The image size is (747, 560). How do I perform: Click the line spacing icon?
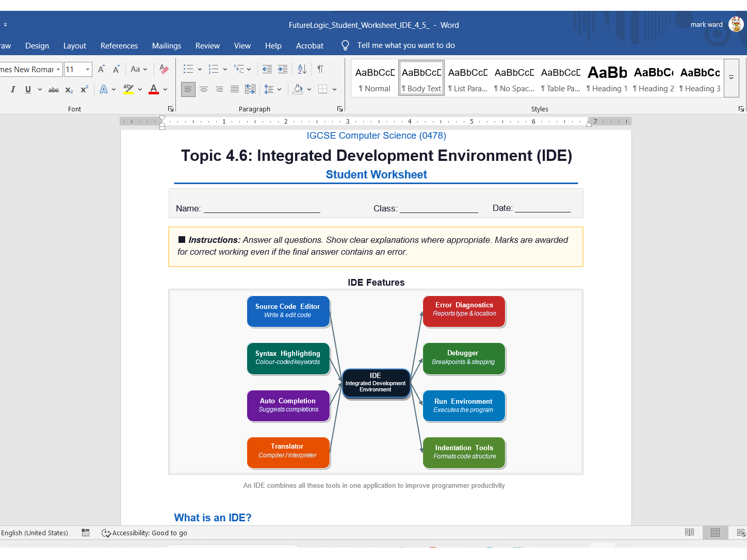[269, 89]
